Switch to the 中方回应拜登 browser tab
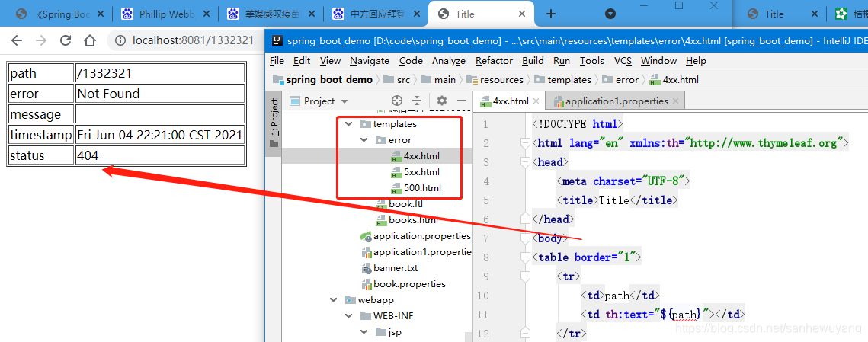 coord(379,14)
